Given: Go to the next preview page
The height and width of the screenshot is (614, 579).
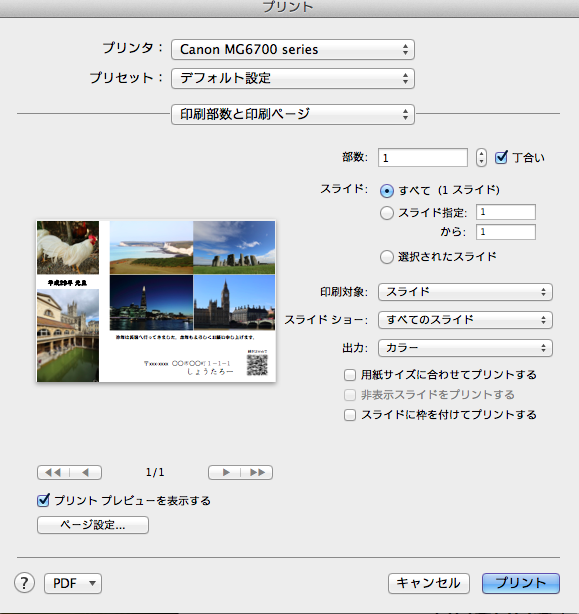Looking at the screenshot, I should (224, 473).
